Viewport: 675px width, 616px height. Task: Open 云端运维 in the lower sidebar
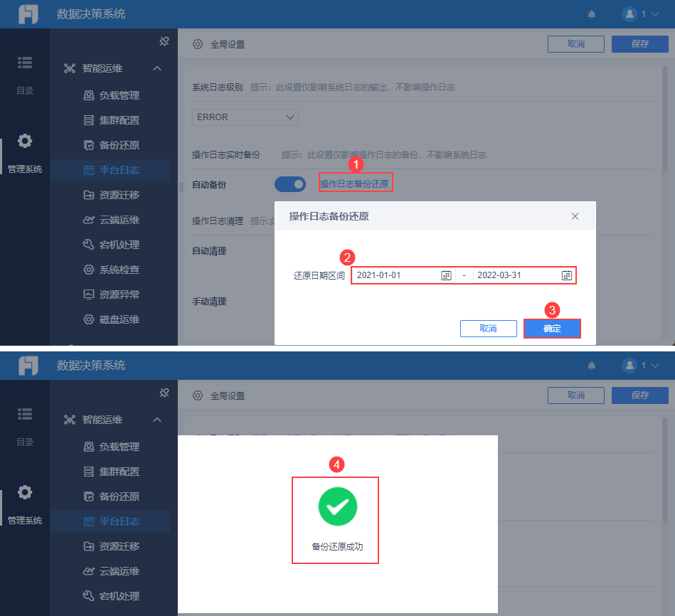click(x=111, y=571)
